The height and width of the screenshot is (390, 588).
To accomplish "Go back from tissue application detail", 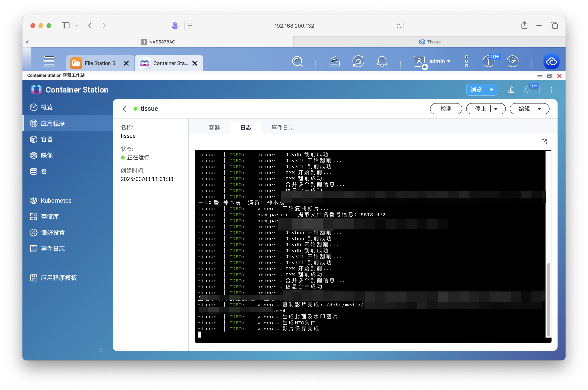I will [124, 109].
